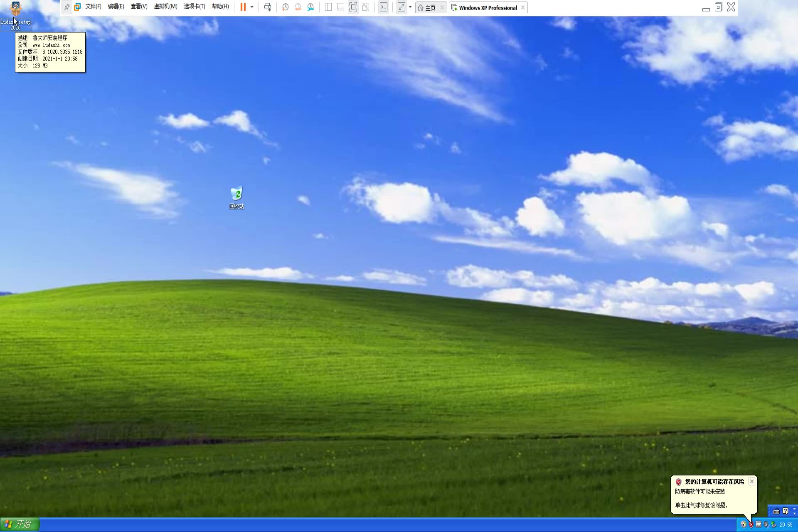Take a snapshot using the clock icon
This screenshot has height=532, width=798.
pos(285,7)
